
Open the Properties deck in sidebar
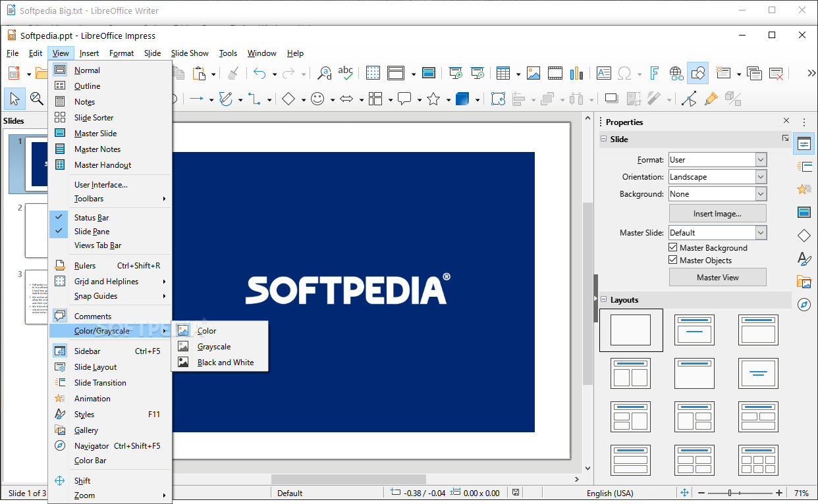tap(804, 145)
